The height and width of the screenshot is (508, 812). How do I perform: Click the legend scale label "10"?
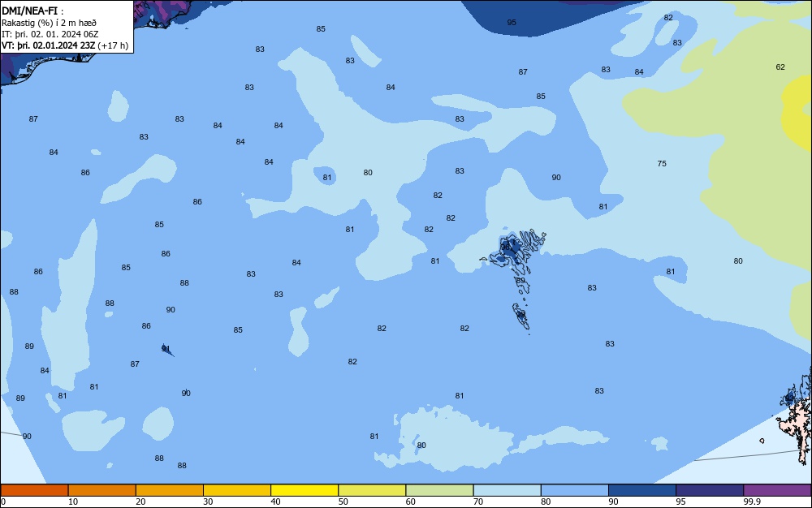tap(73, 502)
